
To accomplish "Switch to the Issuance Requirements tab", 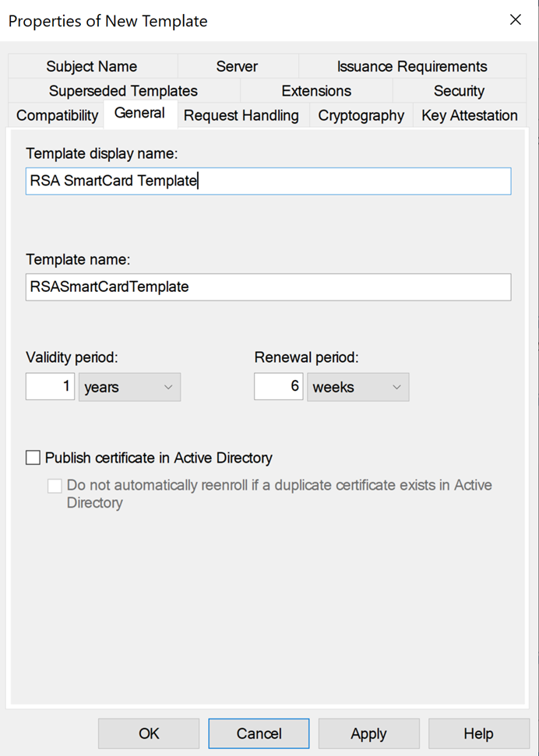I will click(411, 66).
